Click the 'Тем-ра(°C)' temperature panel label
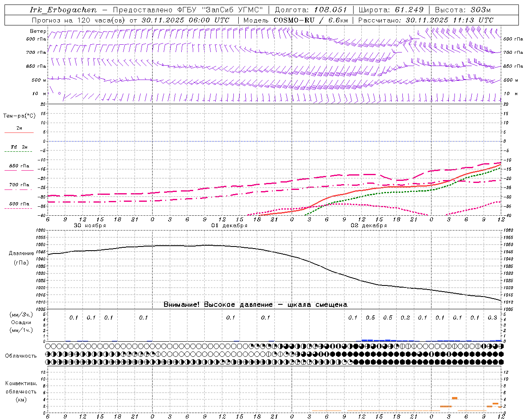Image resolution: width=525 pixels, height=420 pixels. click(19, 116)
